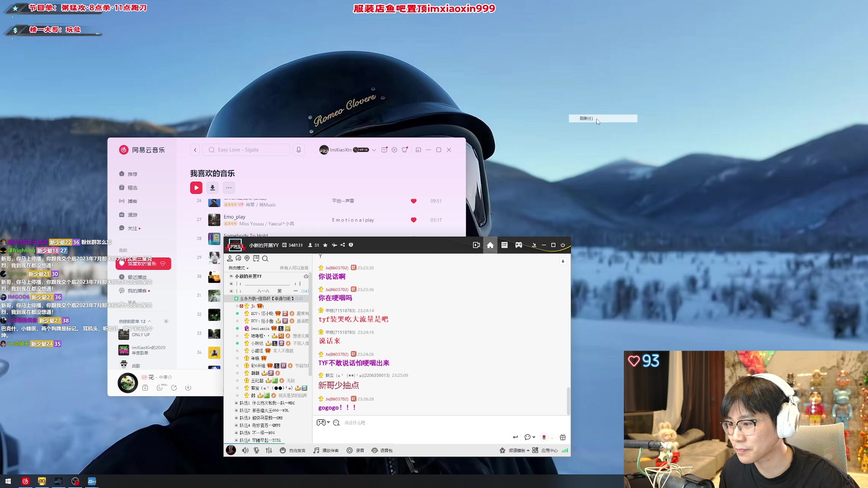
Task: Favorite the YY channel star icon
Action: click(x=325, y=245)
